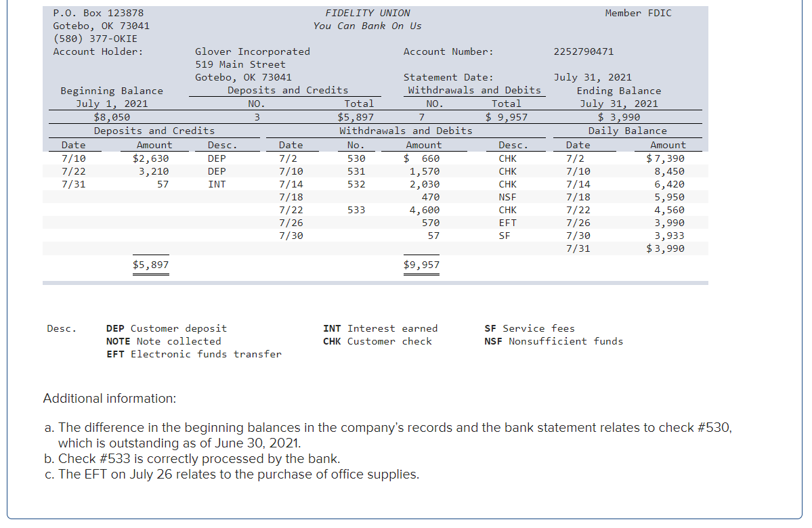Screen dimensions: 812x528
Task: Select the withdrawal amount 2,030
Action: (425, 184)
